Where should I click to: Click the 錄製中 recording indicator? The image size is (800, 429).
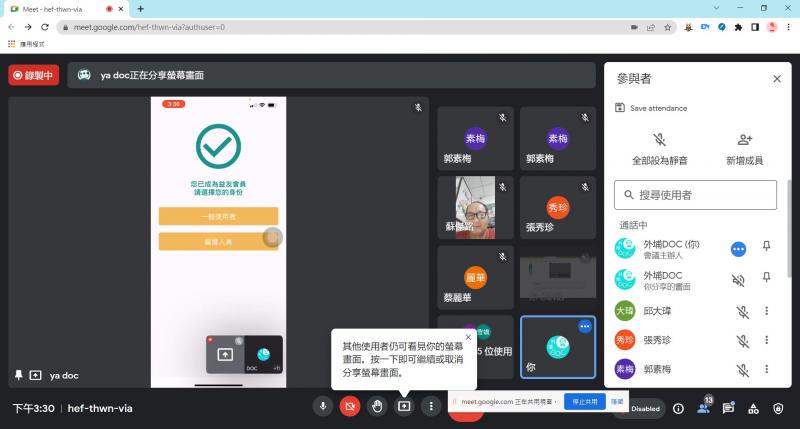click(34, 75)
